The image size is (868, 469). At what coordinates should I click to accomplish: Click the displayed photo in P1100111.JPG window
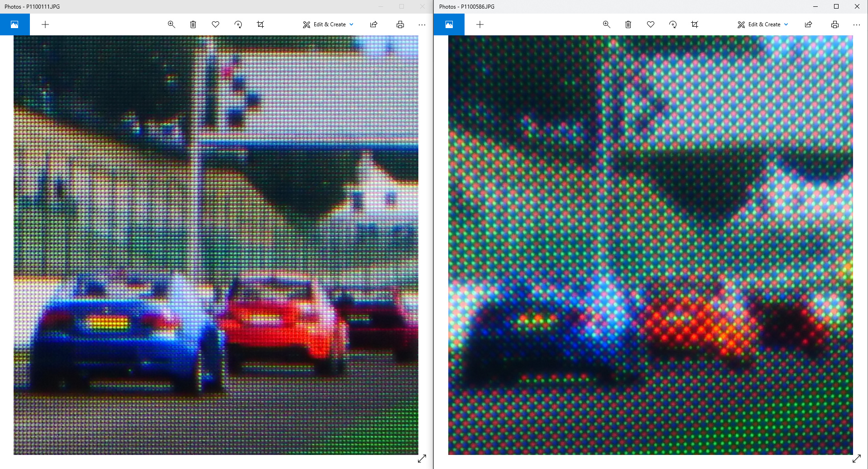click(216, 245)
